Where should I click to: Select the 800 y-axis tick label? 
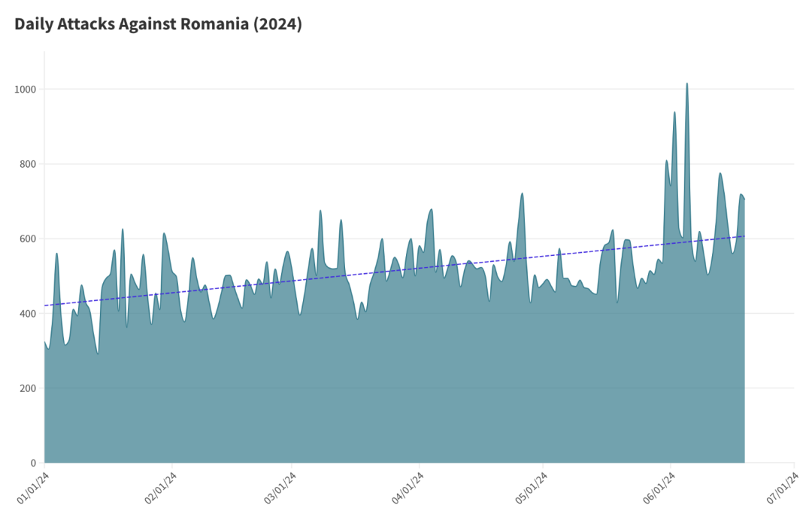pyautogui.click(x=29, y=164)
